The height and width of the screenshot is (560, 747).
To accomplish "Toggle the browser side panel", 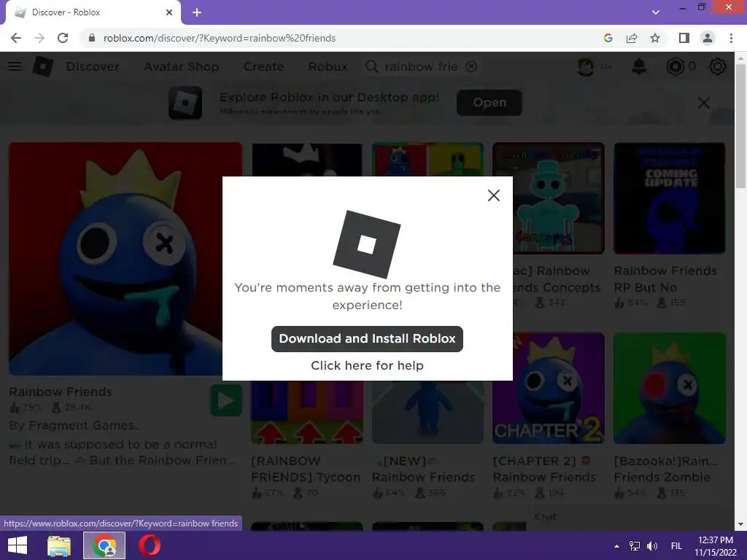I will pyautogui.click(x=684, y=38).
